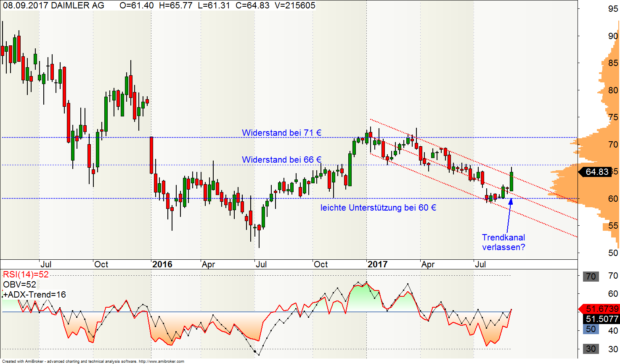Click the black value tag 51.5077
Screen dimensions: 620x364
pos(602,319)
